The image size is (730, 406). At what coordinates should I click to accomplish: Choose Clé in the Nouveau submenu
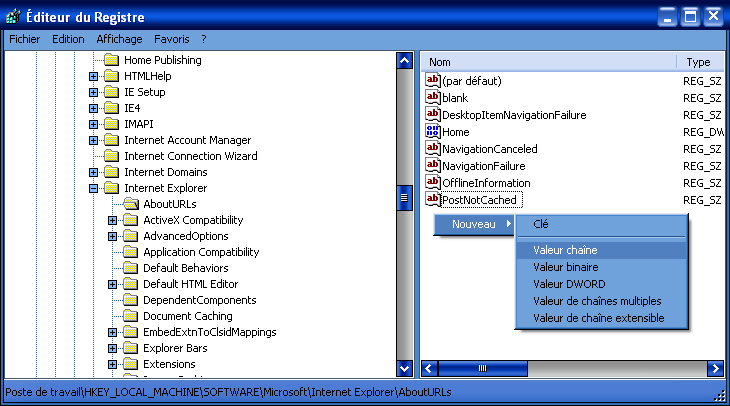tap(601, 224)
